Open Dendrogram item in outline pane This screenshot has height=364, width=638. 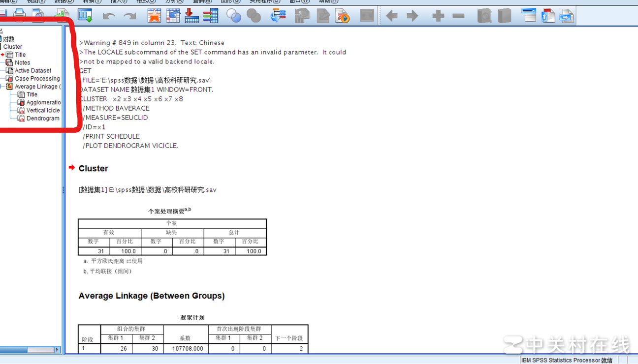click(42, 118)
